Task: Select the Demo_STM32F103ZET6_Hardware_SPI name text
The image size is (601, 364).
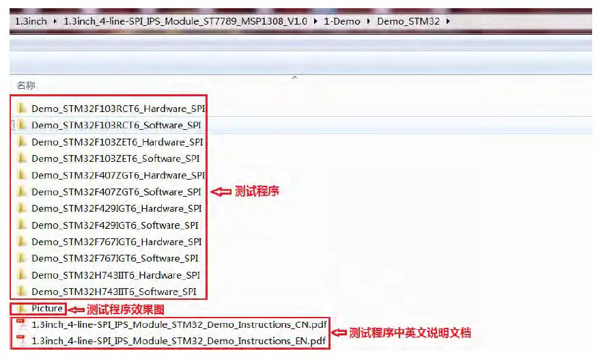Action: point(117,142)
